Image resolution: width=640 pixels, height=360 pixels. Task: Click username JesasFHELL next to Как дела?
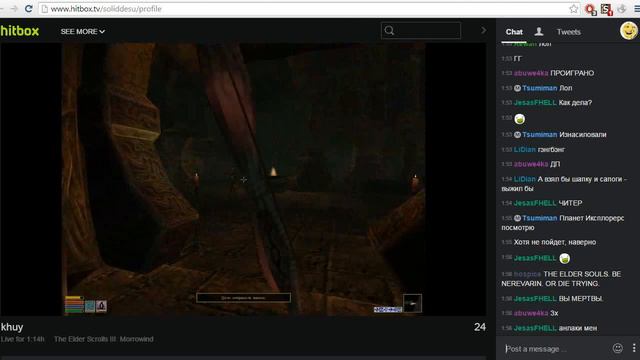(535, 103)
